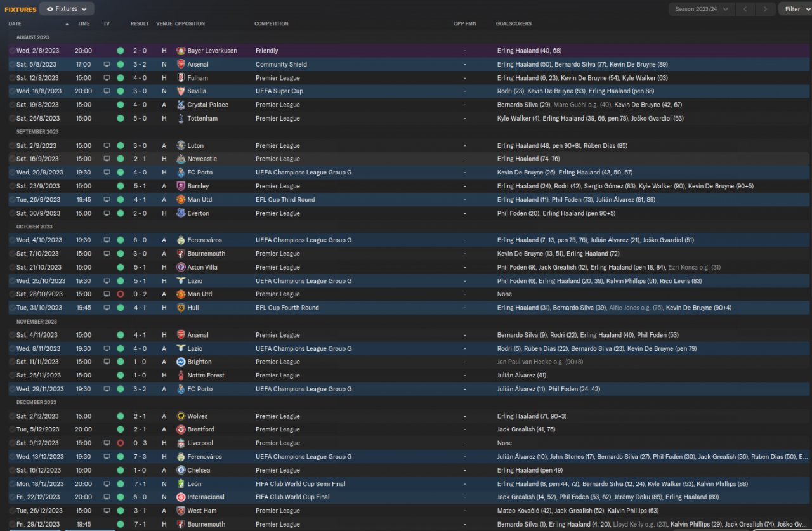Click the Brighton club badge
812x531 pixels.
[181, 362]
